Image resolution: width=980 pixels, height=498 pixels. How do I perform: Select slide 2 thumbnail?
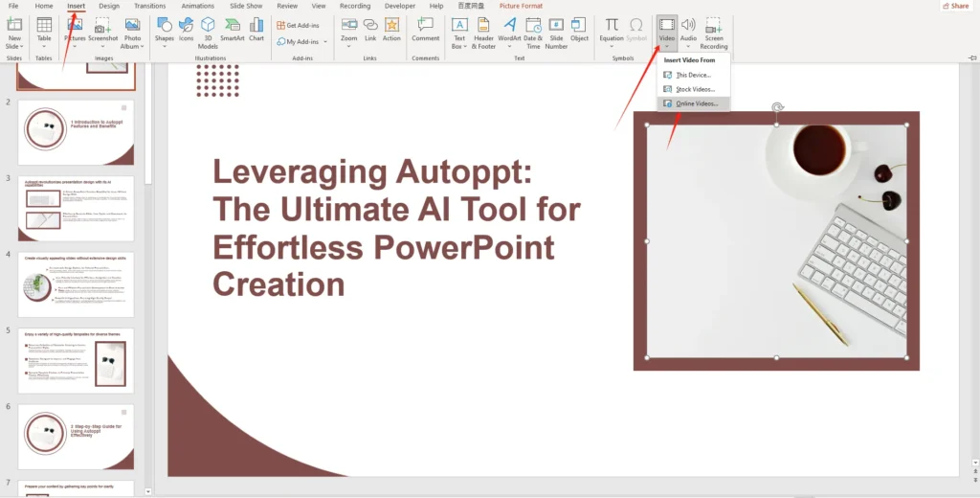[76, 132]
